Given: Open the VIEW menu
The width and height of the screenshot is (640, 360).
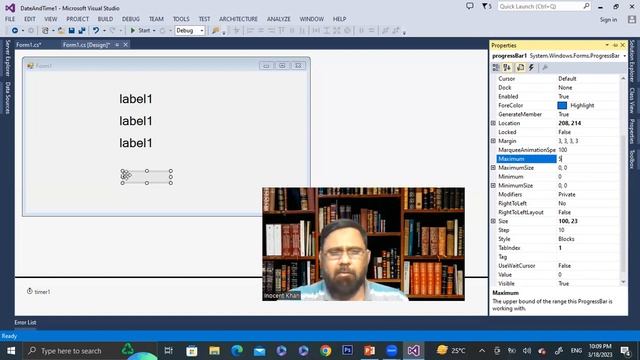Looking at the screenshot, I should click(51, 19).
